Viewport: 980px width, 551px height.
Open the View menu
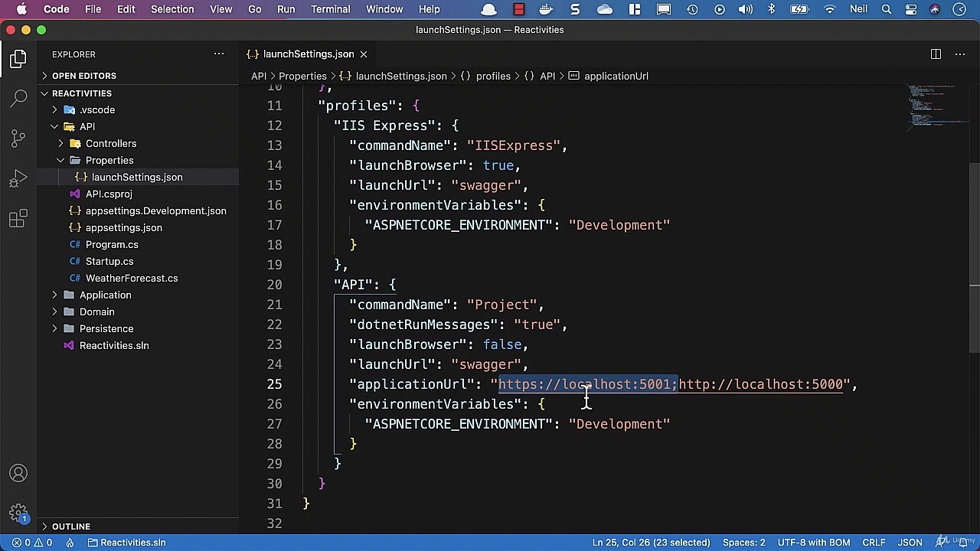[x=220, y=9]
